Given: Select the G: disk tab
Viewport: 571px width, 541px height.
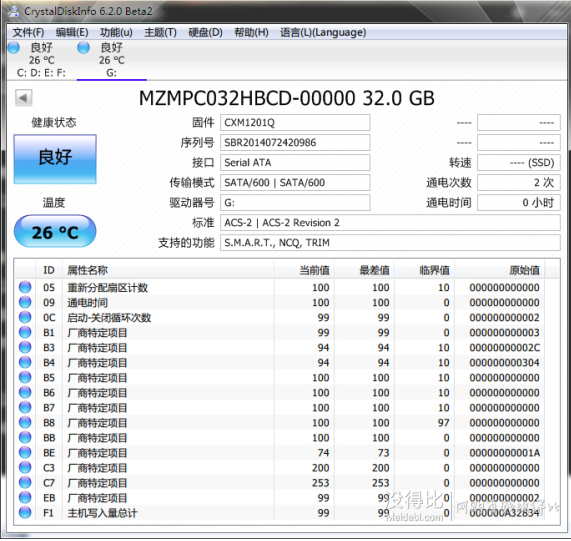Looking at the screenshot, I should 111,60.
